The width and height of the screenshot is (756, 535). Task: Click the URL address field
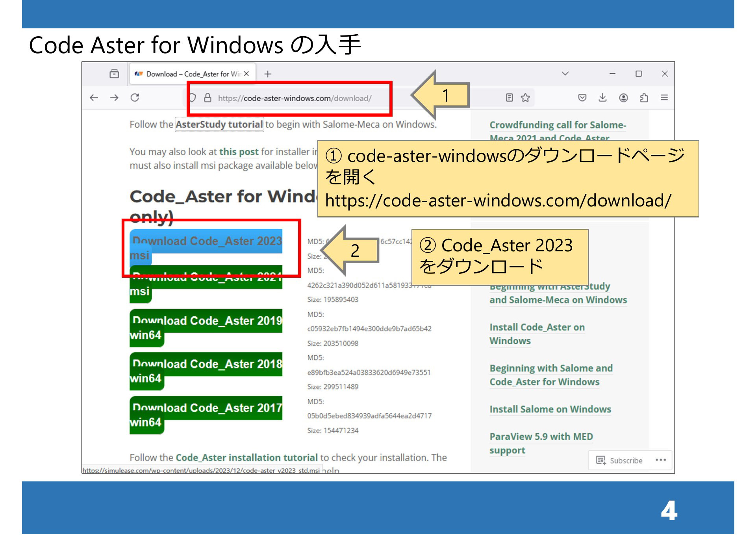point(295,98)
